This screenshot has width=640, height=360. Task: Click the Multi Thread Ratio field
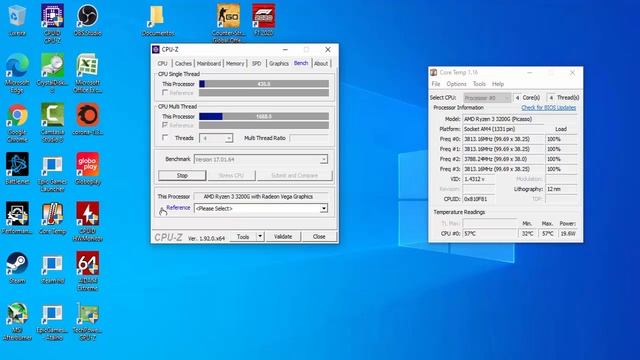pyautogui.click(x=309, y=138)
